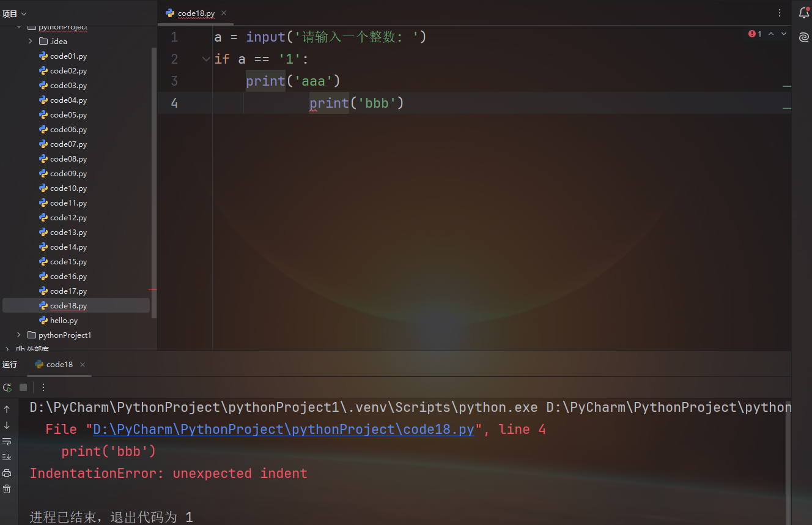Screen dimensions: 812x525
Task: Open editor tabs more options menu
Action: point(780,13)
